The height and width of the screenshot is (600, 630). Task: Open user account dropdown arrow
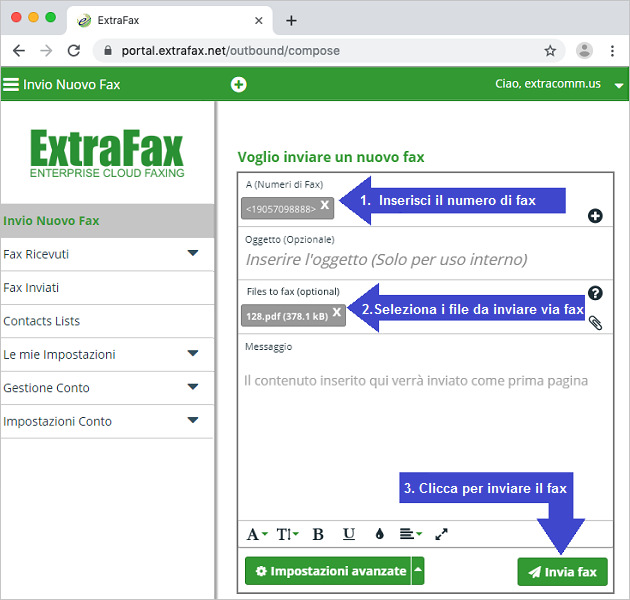(x=619, y=85)
